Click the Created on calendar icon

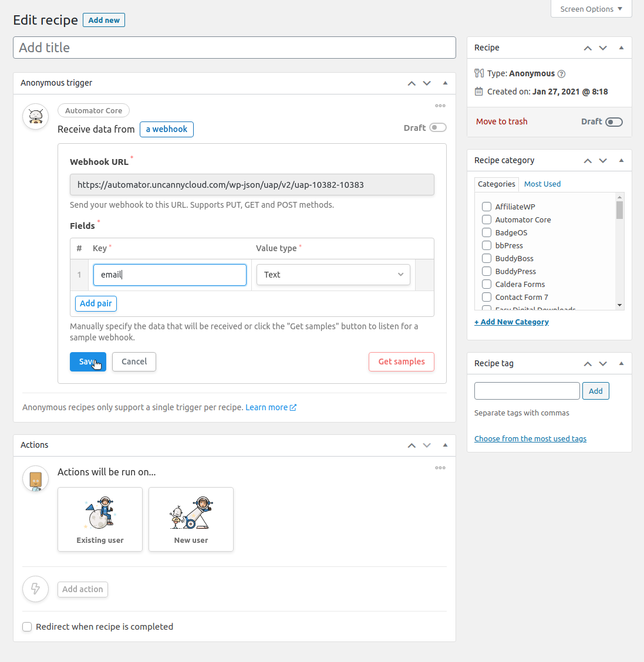coord(478,92)
